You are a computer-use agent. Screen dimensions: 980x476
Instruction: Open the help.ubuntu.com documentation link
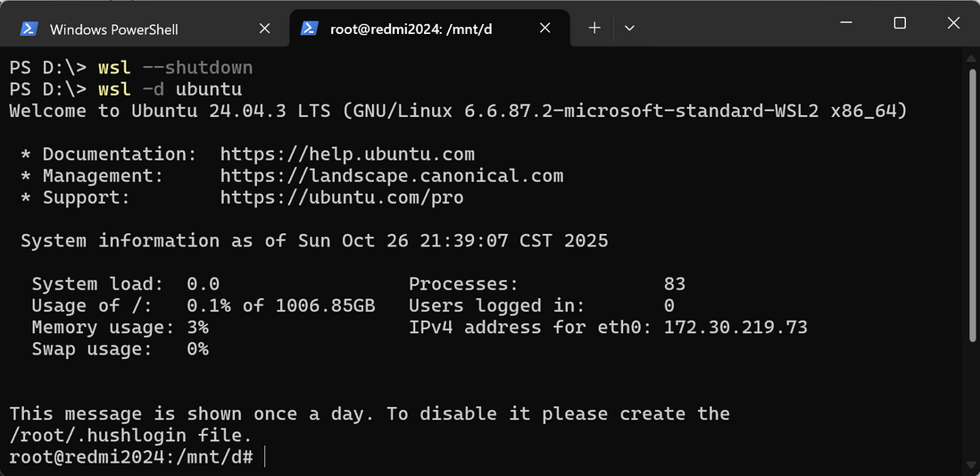pyautogui.click(x=347, y=154)
